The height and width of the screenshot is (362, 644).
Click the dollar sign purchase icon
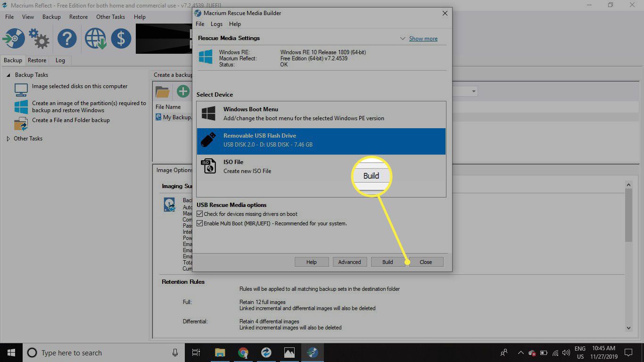coord(121,39)
